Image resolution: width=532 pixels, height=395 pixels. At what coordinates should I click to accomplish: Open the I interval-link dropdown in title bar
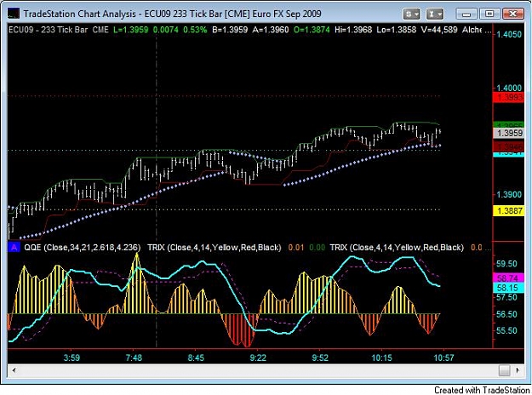pyautogui.click(x=434, y=14)
